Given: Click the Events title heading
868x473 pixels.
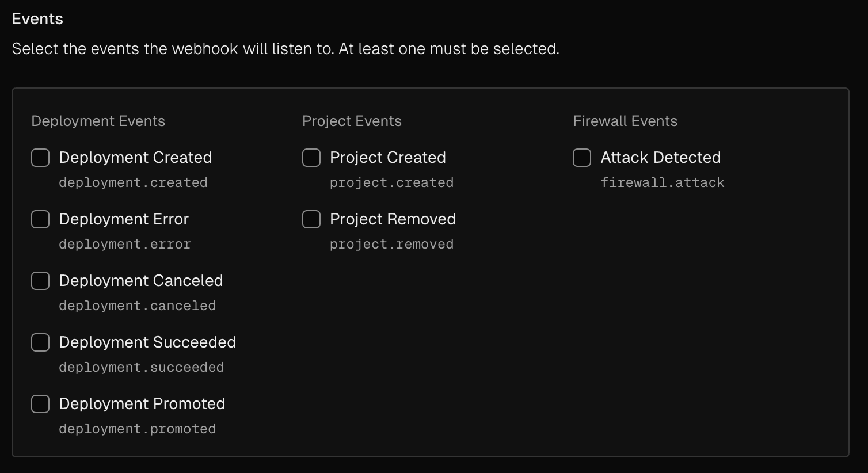Looking at the screenshot, I should [37, 18].
